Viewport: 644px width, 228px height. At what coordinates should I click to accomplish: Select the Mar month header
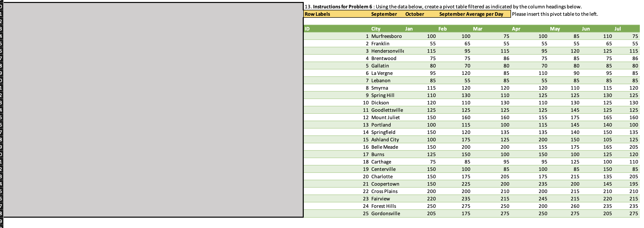pyautogui.click(x=478, y=29)
